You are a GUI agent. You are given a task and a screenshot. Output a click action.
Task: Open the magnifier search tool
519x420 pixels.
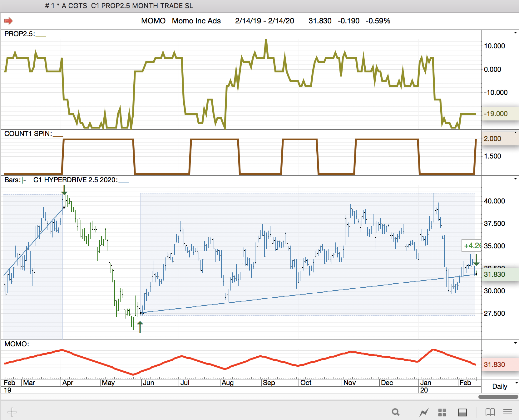click(396, 412)
